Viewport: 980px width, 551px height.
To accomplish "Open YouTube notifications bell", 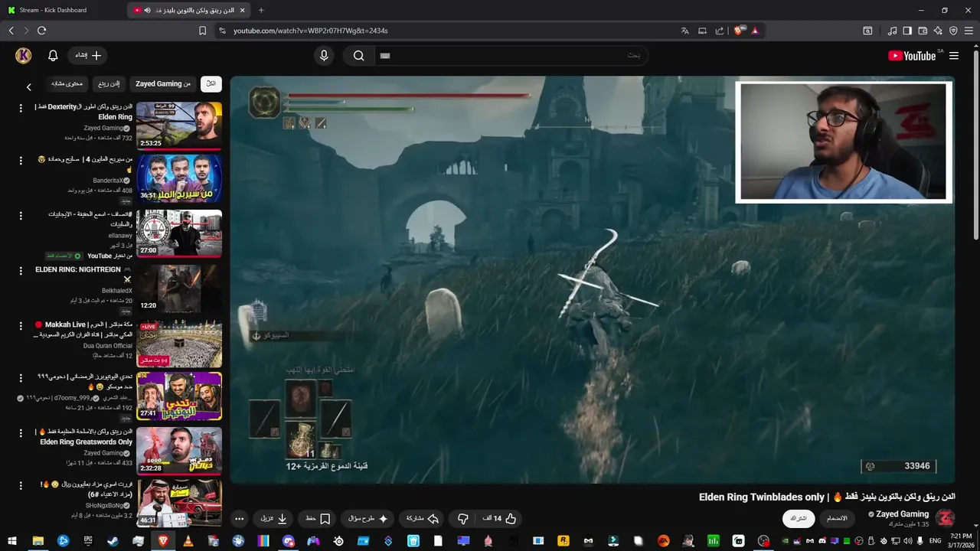I will 53,55.
